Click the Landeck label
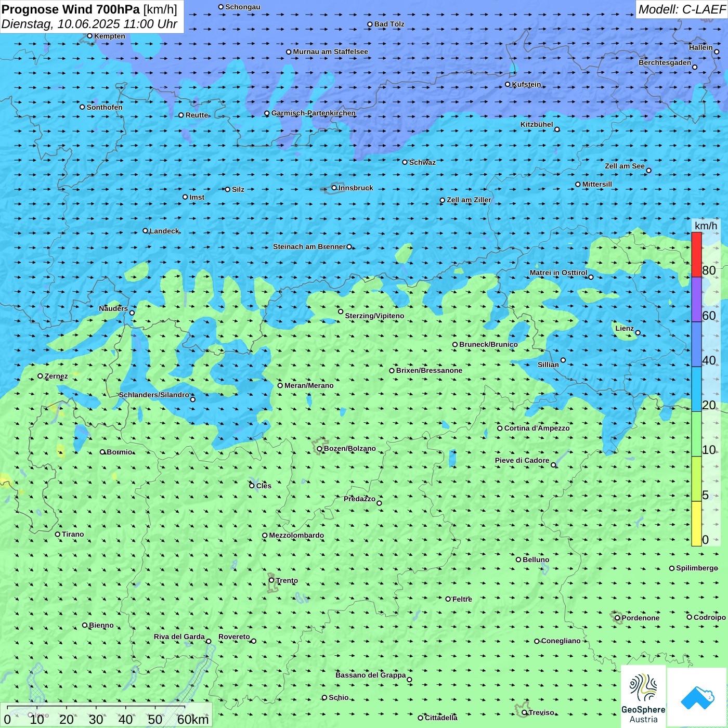 click(164, 231)
